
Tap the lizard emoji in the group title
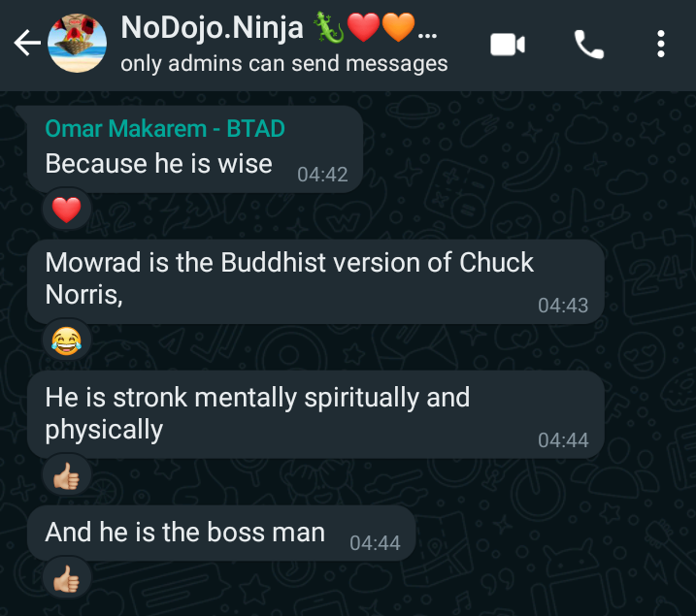pos(328,27)
